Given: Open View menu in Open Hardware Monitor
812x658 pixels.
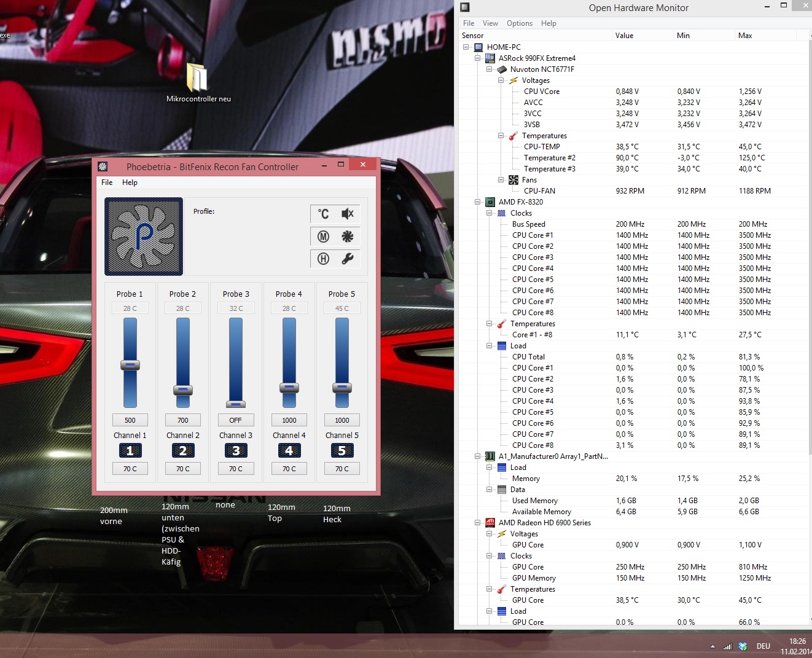Looking at the screenshot, I should coord(490,23).
